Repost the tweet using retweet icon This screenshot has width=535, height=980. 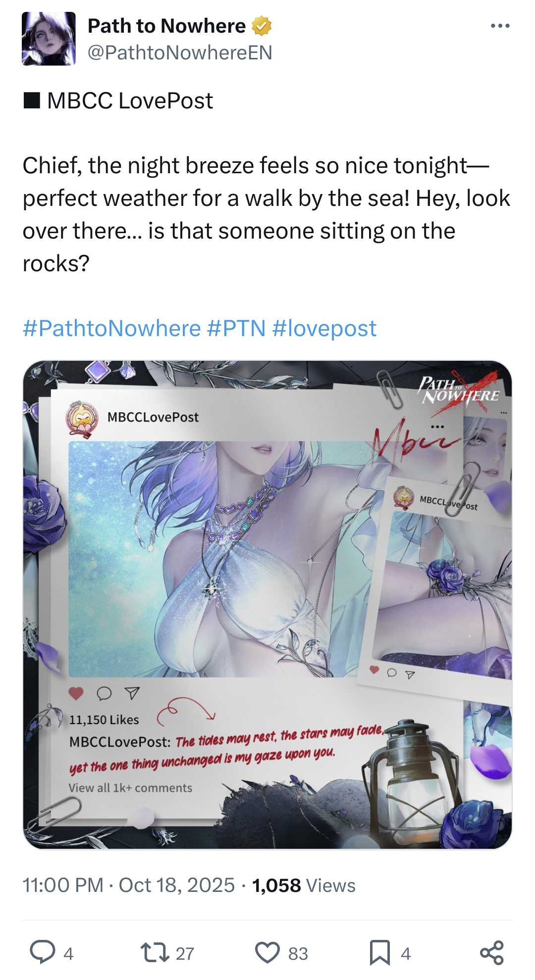tap(156, 952)
